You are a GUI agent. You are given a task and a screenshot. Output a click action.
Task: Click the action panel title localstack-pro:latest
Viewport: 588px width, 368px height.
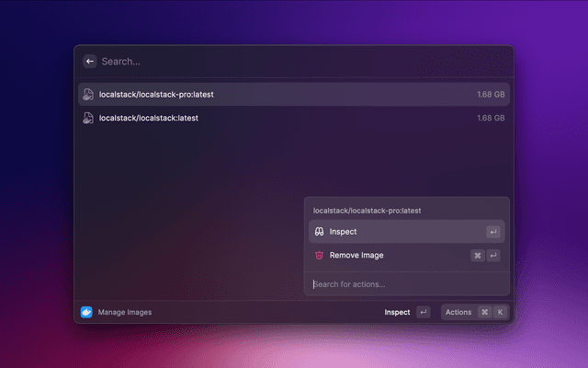coord(367,211)
